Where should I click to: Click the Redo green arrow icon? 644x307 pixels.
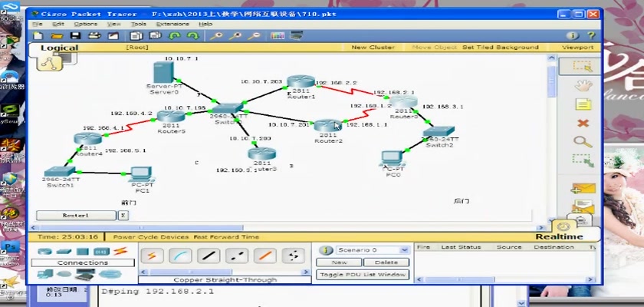click(x=193, y=36)
